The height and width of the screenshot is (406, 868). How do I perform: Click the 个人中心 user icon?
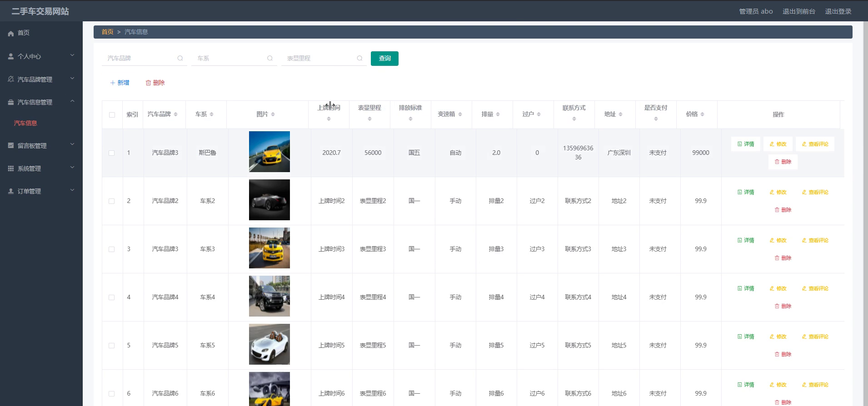[x=11, y=56]
